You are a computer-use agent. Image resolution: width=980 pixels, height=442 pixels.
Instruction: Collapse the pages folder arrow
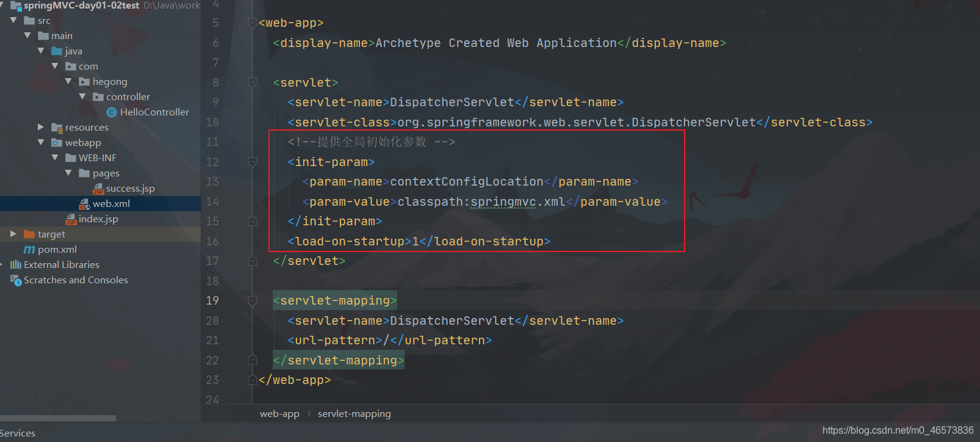[x=68, y=173]
